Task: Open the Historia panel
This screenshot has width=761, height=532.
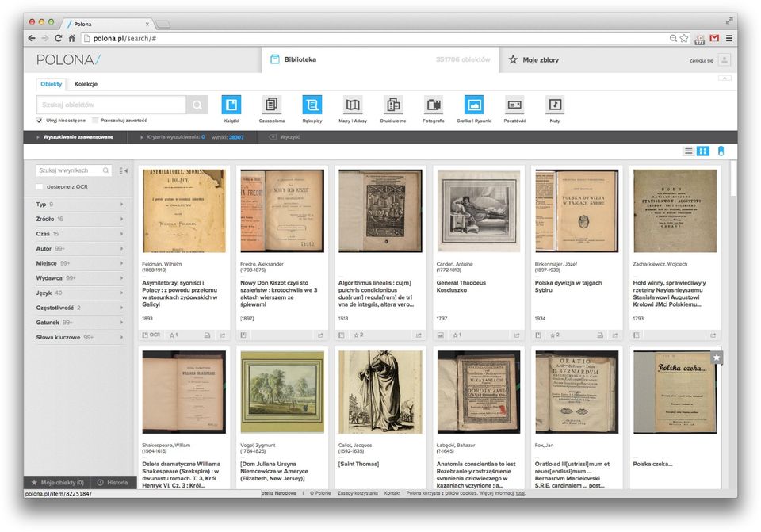Action: (113, 483)
